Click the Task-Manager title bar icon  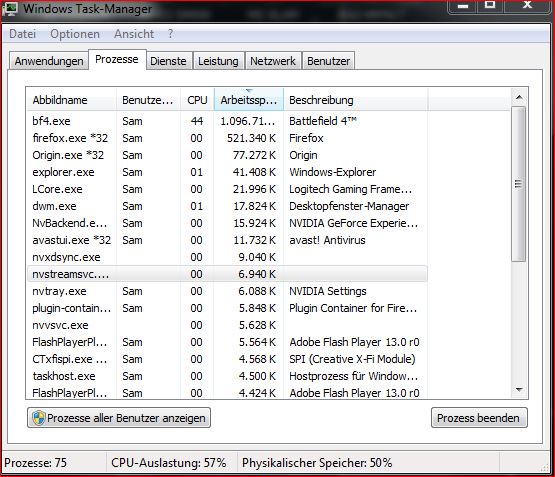(10, 8)
